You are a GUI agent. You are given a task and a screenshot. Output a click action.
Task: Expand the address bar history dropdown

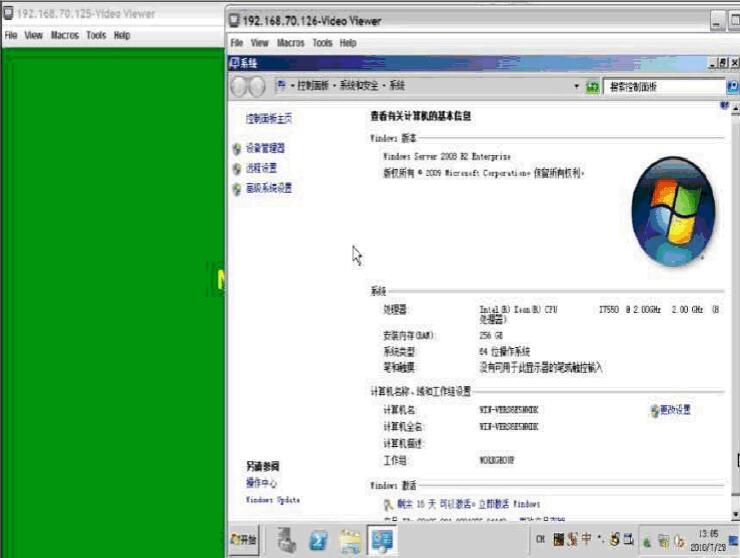(x=576, y=87)
